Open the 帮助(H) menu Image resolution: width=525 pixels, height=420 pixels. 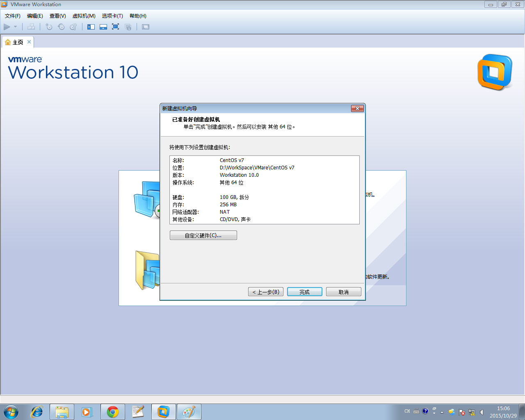pyautogui.click(x=138, y=16)
